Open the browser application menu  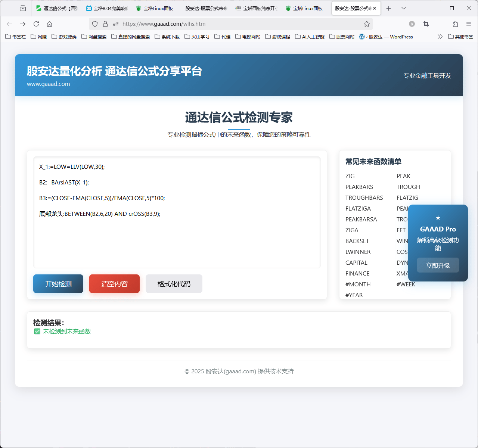pyautogui.click(x=469, y=24)
